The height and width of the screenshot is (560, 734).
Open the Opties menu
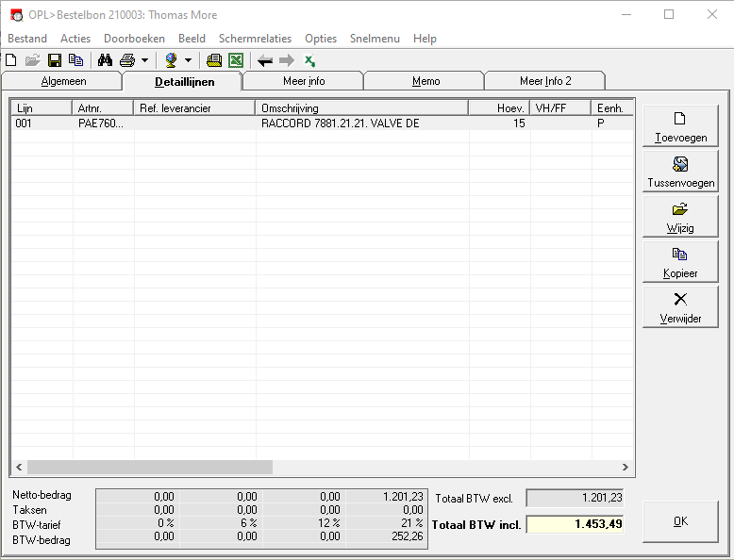(321, 39)
